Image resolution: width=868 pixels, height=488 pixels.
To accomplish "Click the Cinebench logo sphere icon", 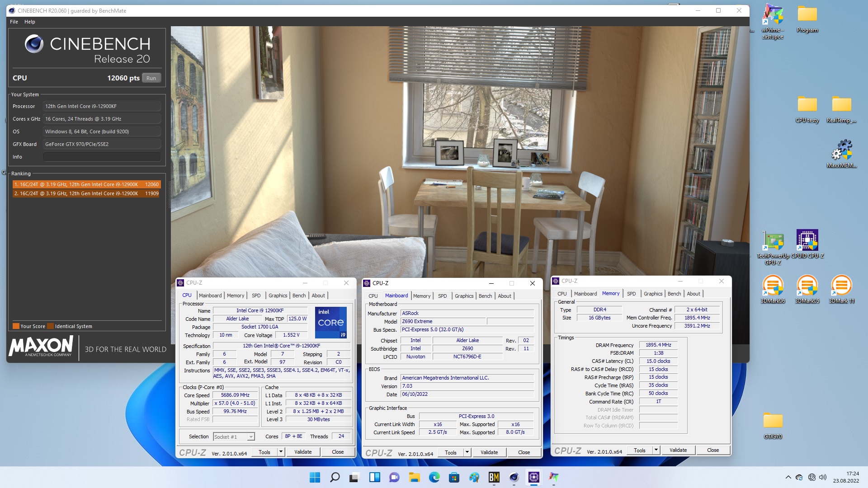I will coord(34,44).
